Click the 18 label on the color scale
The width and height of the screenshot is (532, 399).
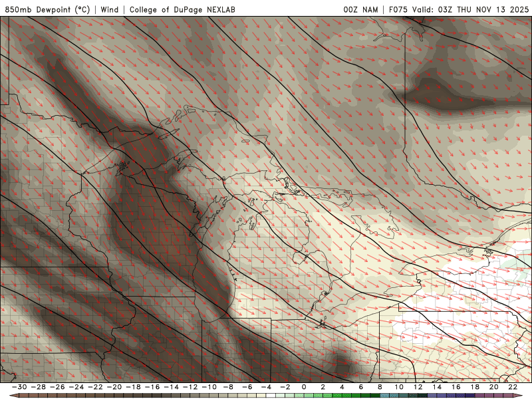click(475, 387)
